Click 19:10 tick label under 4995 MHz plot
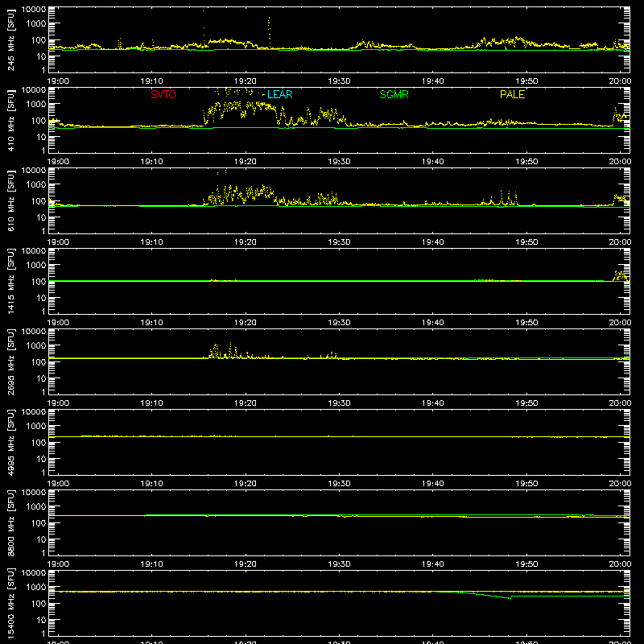Viewport: 644px width, 644px height. (151, 484)
